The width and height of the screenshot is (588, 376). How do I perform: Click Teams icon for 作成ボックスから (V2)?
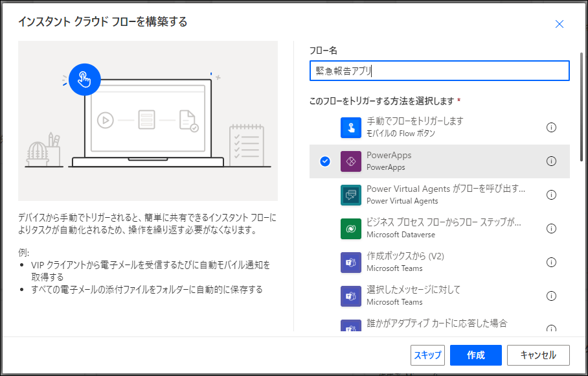[x=350, y=263]
